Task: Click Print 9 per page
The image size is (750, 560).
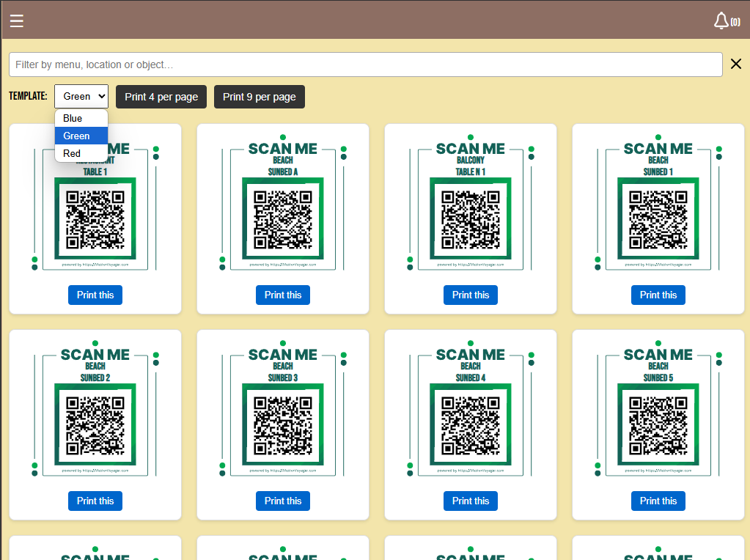Action: click(x=260, y=97)
